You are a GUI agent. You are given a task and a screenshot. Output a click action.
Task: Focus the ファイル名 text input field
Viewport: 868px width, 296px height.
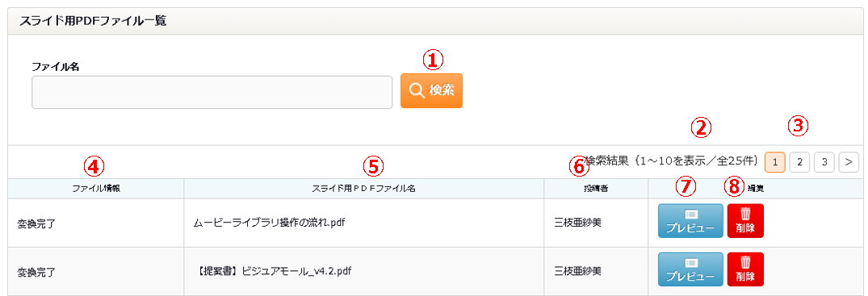coord(212,93)
